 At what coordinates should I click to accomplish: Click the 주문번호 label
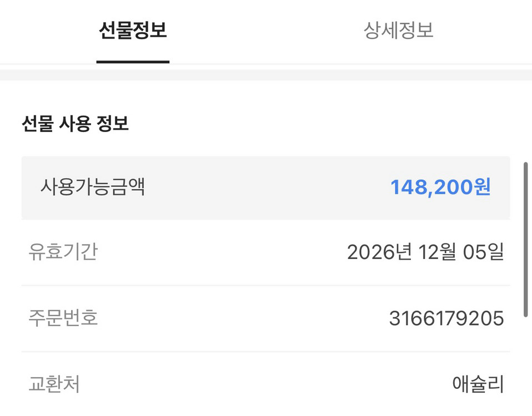63,318
